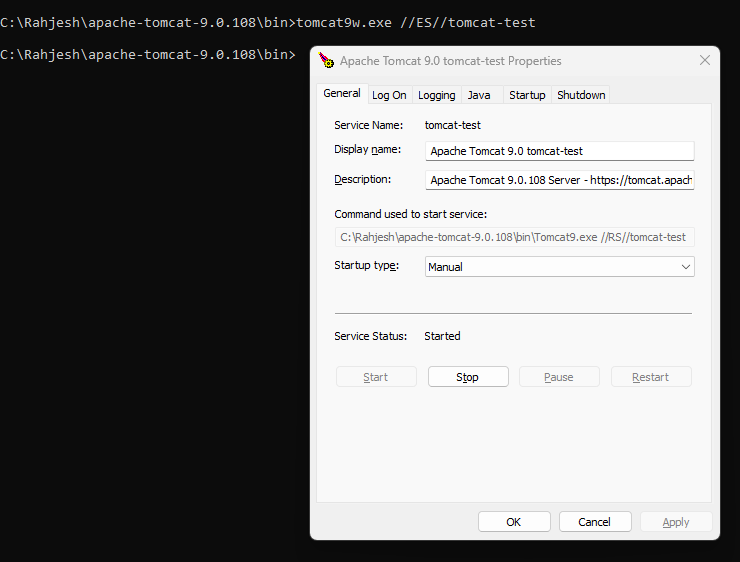Open the Java tab
The height and width of the screenshot is (562, 740).
pyautogui.click(x=479, y=95)
